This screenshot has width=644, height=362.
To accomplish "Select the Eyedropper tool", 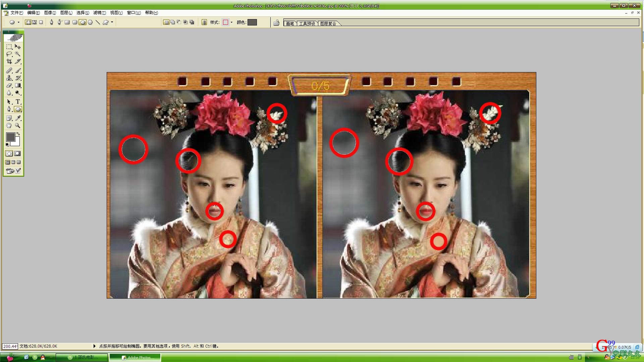I will pyautogui.click(x=18, y=118).
